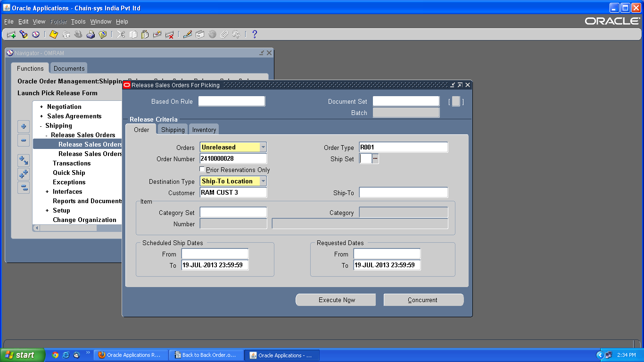Open the File menu
644x362 pixels.
pos(9,22)
